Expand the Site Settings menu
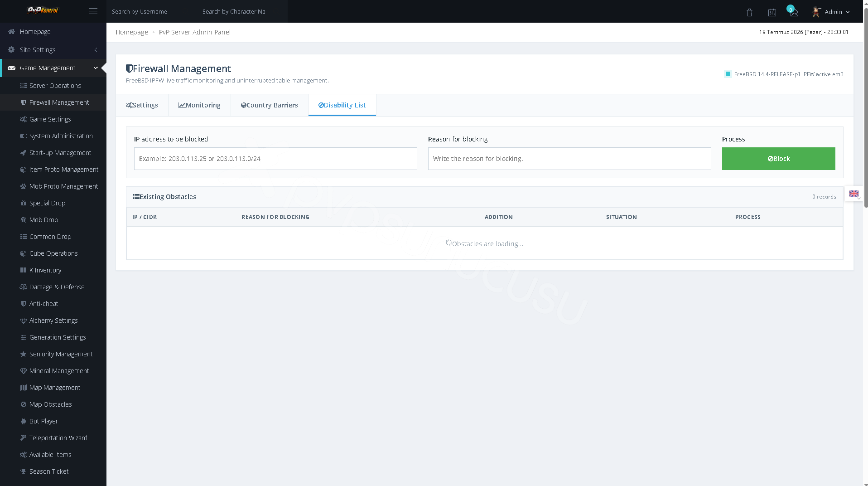868x486 pixels. click(53, 50)
